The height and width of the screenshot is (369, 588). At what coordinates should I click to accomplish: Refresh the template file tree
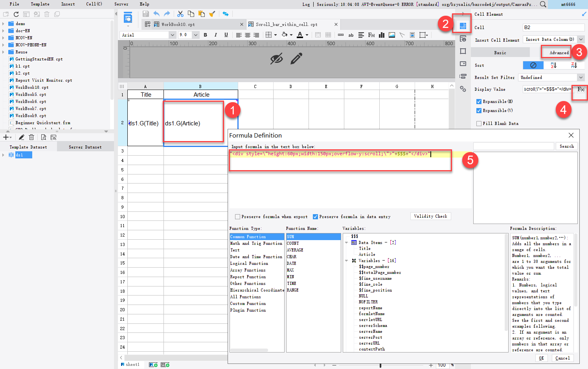click(16, 14)
